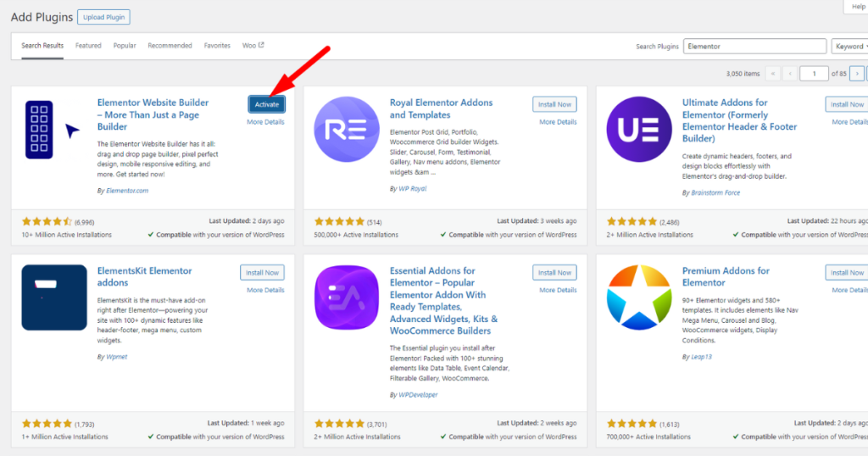This screenshot has height=456, width=868.
Task: Open the Wpmet author link
Action: pyautogui.click(x=117, y=357)
